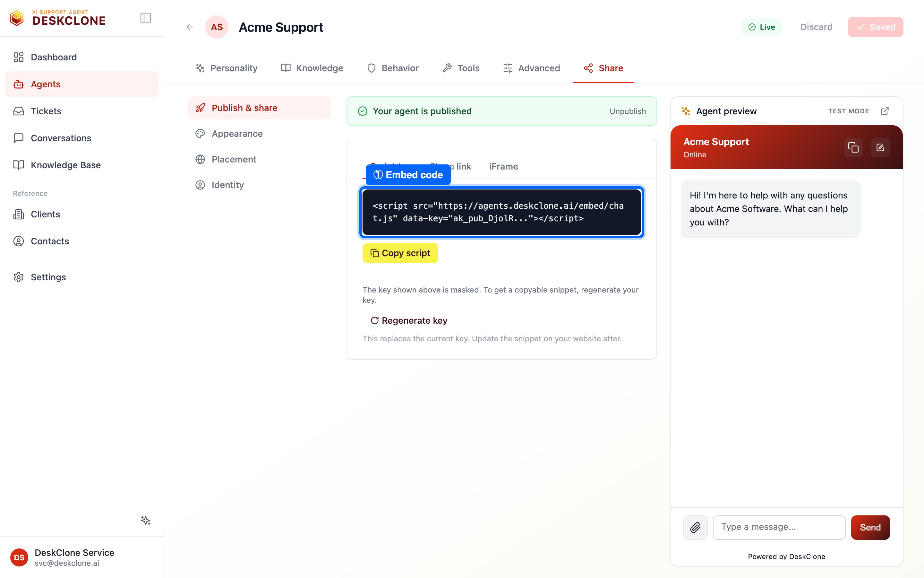Click the Agent preview sparkle icon

pos(686,111)
